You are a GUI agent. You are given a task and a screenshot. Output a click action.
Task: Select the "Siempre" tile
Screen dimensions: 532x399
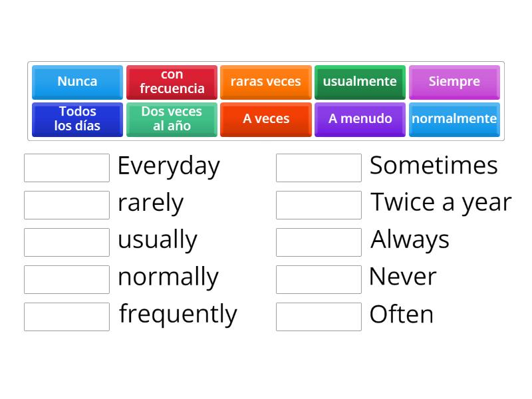coord(454,82)
